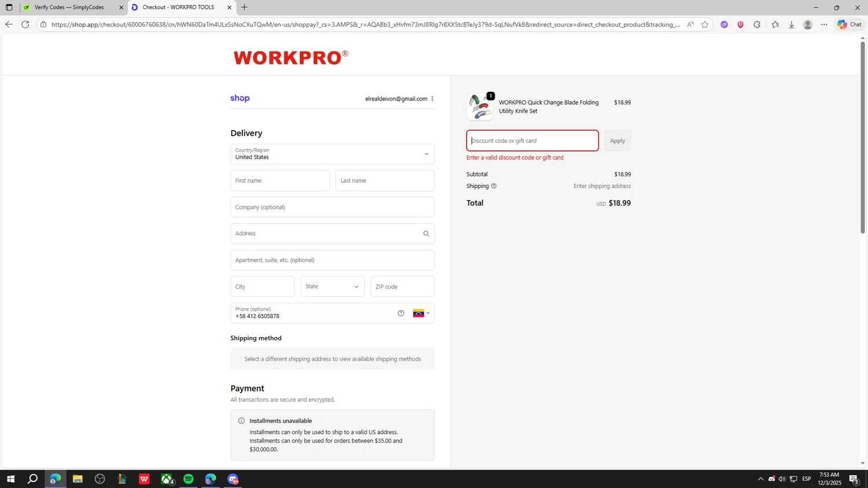Open the tab actions menu icon
Image resolution: width=868 pixels, height=488 pixels.
[x=9, y=8]
